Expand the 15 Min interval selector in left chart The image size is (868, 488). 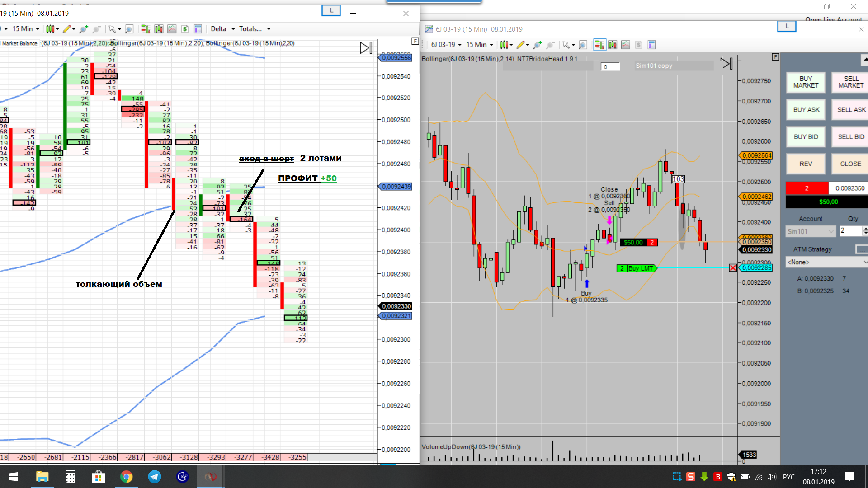tap(25, 29)
